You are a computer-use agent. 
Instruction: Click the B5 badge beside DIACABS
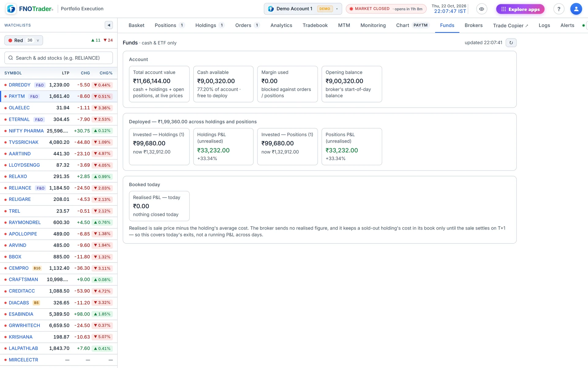(36, 303)
